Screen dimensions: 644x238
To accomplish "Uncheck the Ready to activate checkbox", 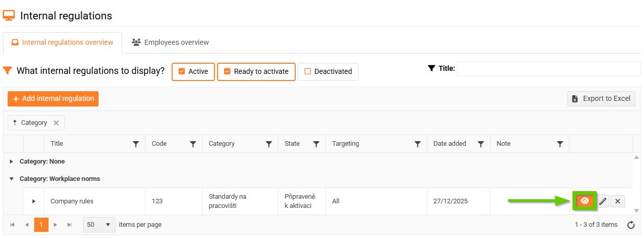I will click(227, 71).
